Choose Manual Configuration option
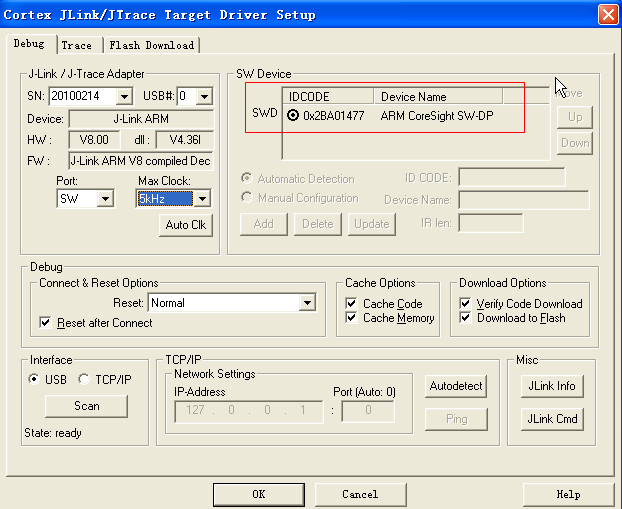Image resolution: width=622 pixels, height=509 pixels. (x=247, y=197)
